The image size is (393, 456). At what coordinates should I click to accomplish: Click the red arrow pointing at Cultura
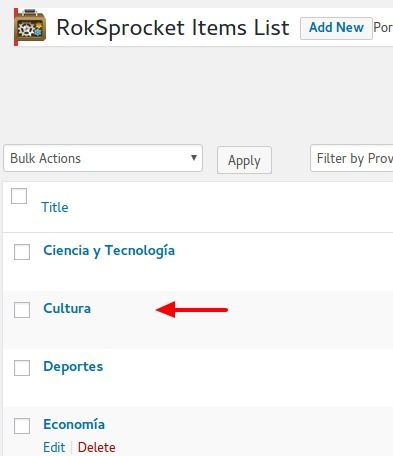tap(192, 310)
